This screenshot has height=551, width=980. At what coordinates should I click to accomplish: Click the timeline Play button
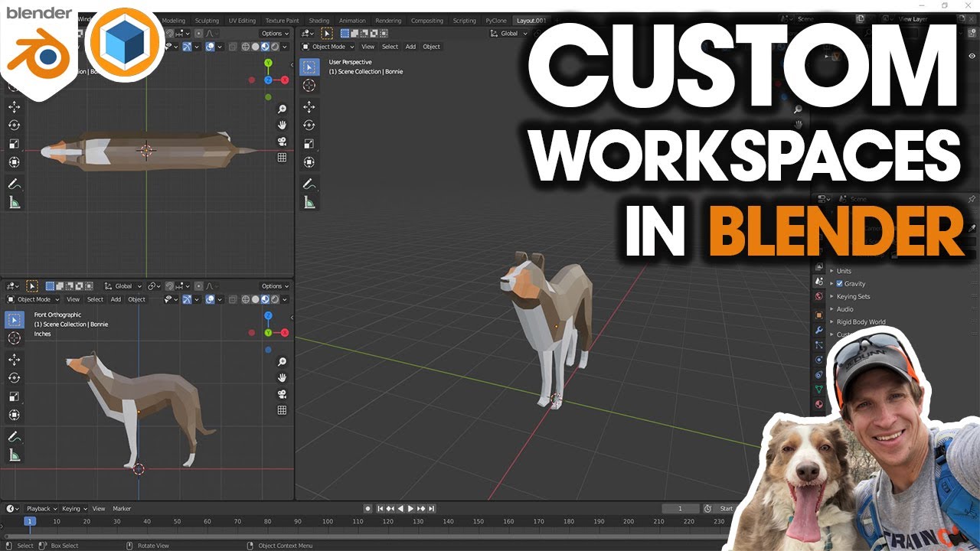pos(411,508)
